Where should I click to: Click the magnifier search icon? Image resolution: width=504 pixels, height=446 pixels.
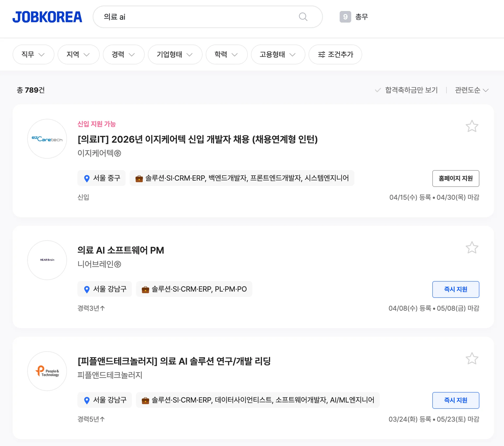coord(303,17)
